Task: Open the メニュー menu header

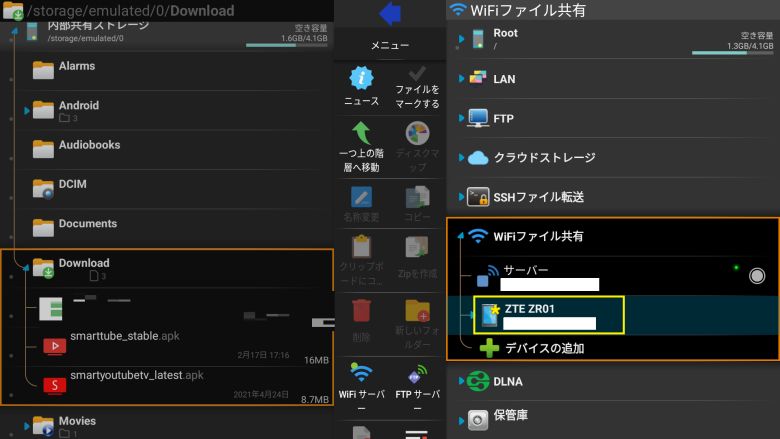Action: pos(390,45)
